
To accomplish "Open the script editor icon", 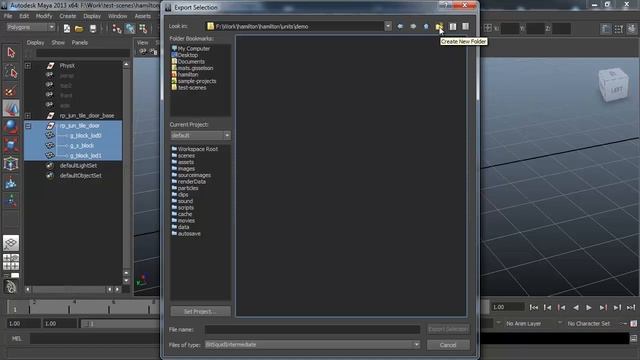I will click(633, 338).
